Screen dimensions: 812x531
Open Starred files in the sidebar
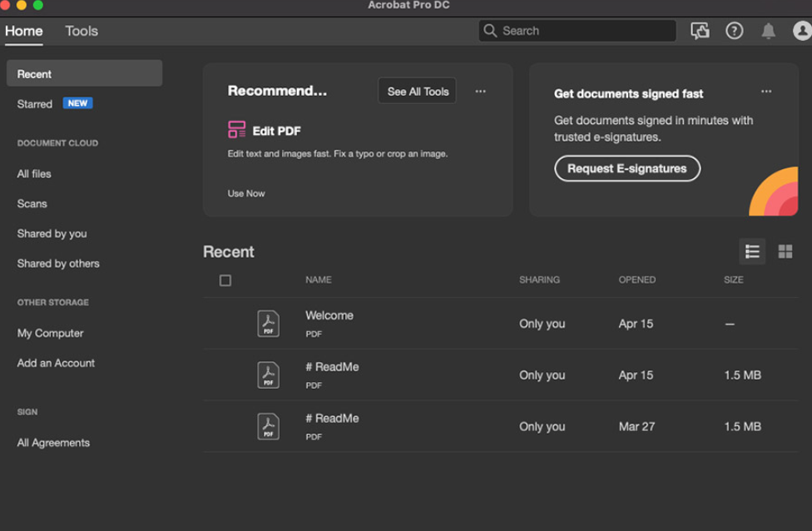(x=35, y=104)
